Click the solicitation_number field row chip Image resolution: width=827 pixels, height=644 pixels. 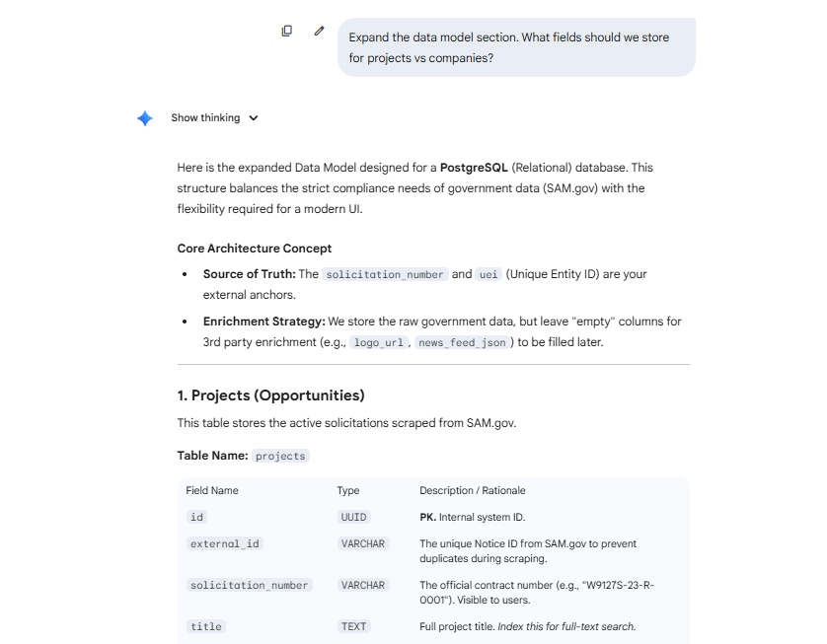click(250, 585)
